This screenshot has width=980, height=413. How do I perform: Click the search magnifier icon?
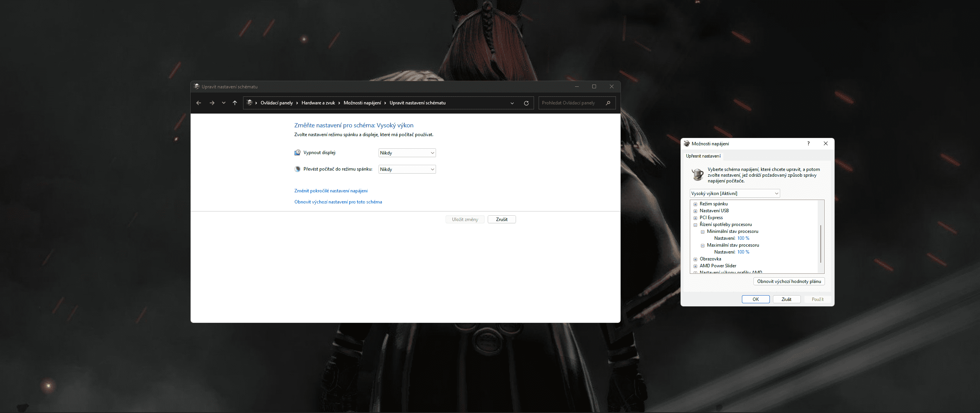(608, 103)
